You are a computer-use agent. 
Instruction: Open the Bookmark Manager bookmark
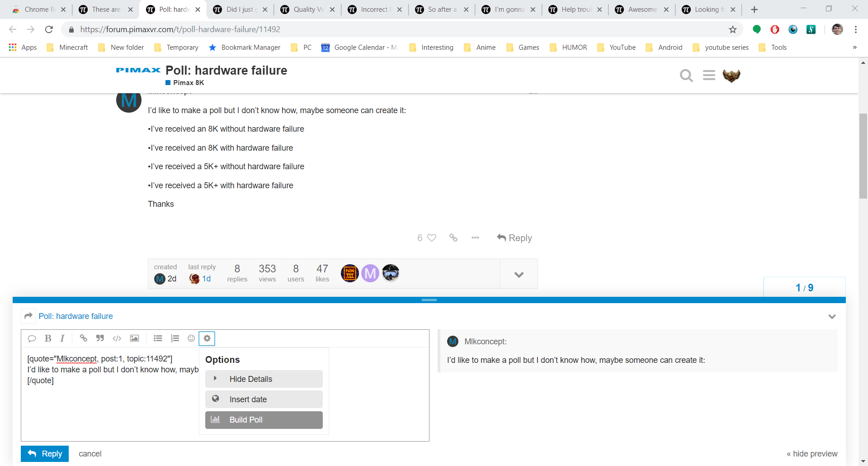pos(245,48)
